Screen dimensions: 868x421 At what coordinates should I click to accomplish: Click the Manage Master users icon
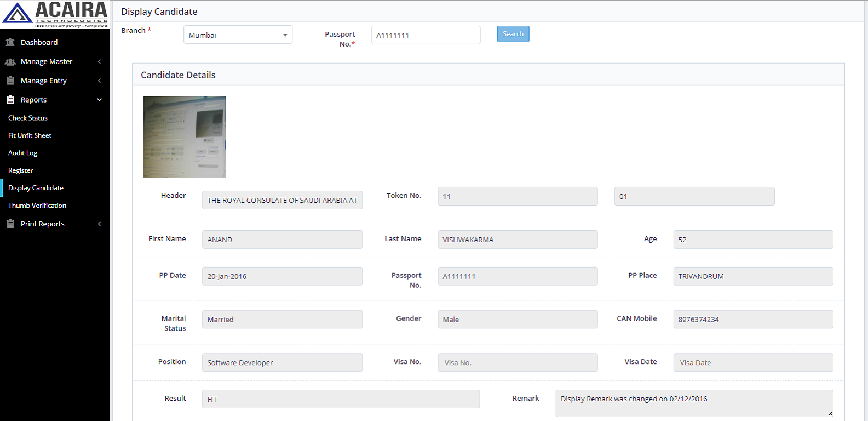coord(10,62)
